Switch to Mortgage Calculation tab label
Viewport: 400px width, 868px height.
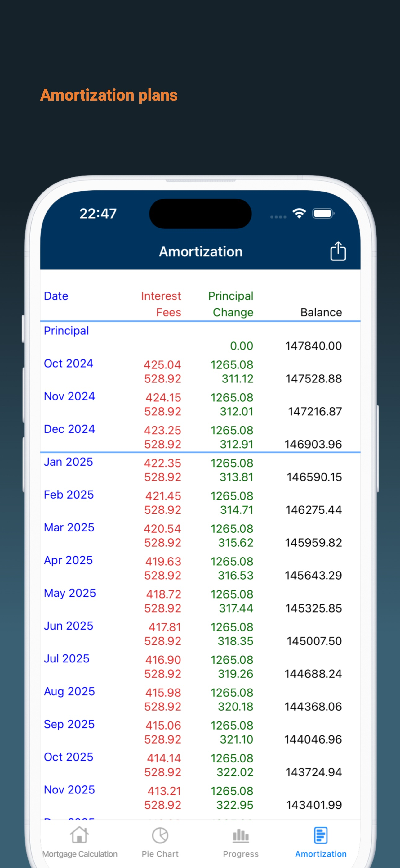(x=80, y=854)
